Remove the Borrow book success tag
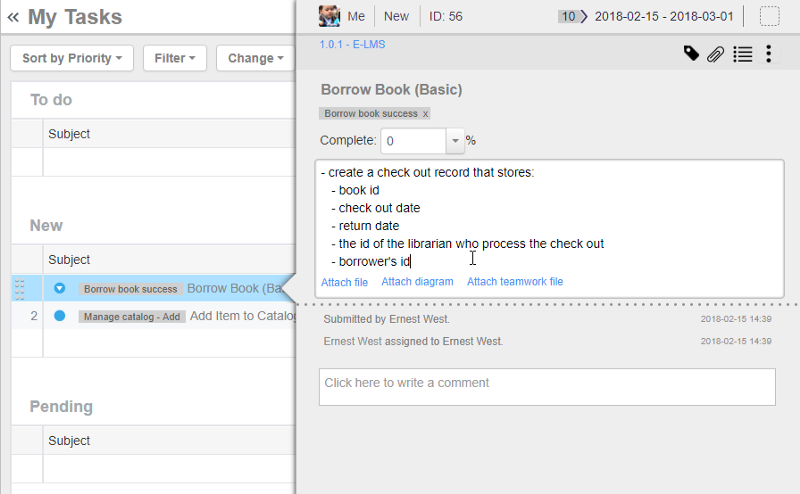The height and width of the screenshot is (494, 800). click(425, 114)
